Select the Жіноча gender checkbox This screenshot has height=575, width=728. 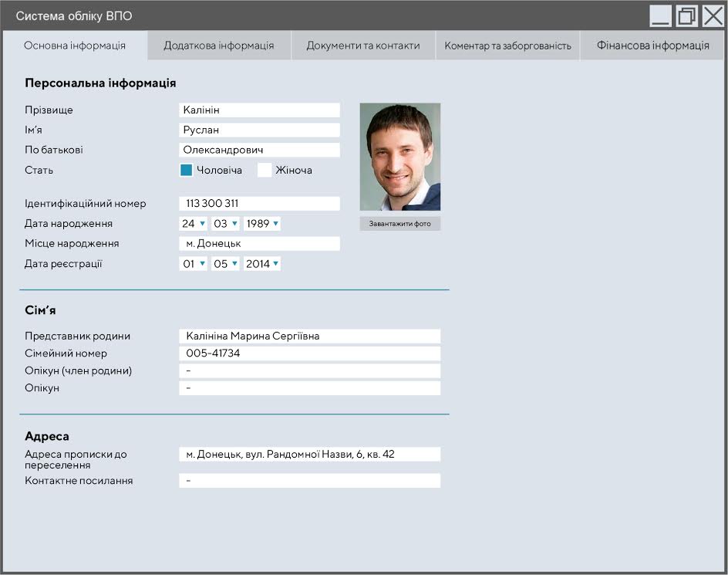[265, 171]
